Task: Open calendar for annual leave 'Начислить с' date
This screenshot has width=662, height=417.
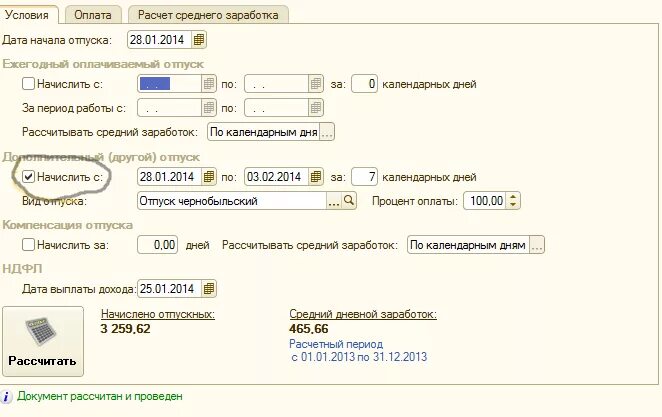Action: (x=209, y=84)
